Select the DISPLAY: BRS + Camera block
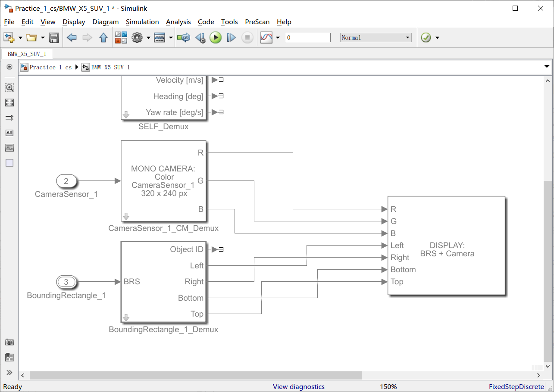 [446, 246]
